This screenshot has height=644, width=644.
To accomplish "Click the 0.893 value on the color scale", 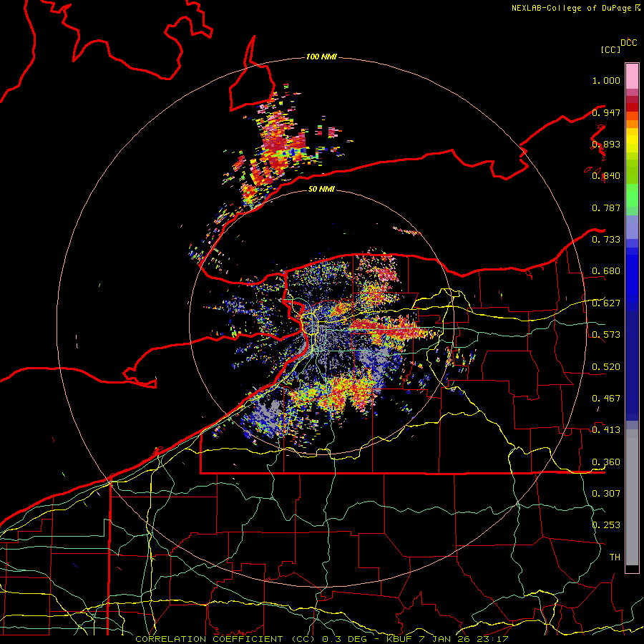I will tap(606, 144).
